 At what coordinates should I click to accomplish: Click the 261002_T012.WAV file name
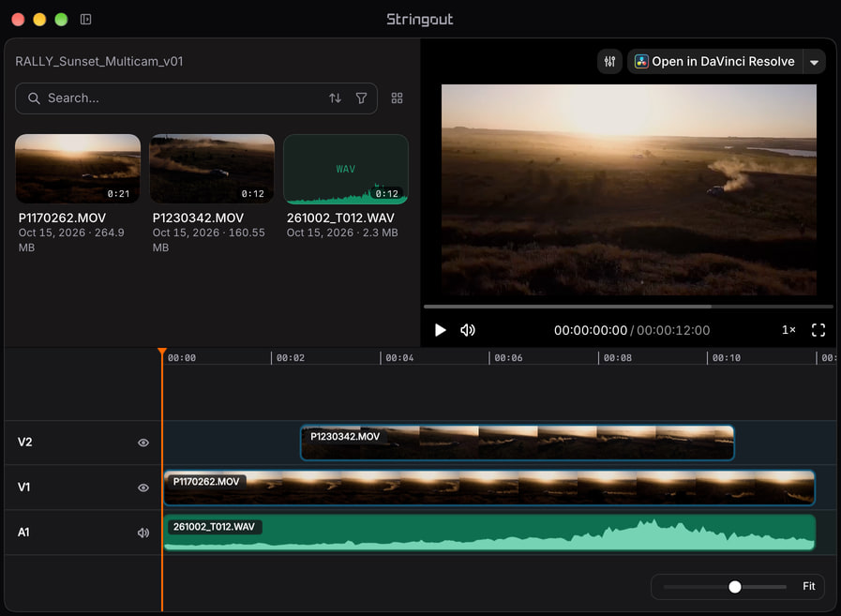tap(340, 218)
